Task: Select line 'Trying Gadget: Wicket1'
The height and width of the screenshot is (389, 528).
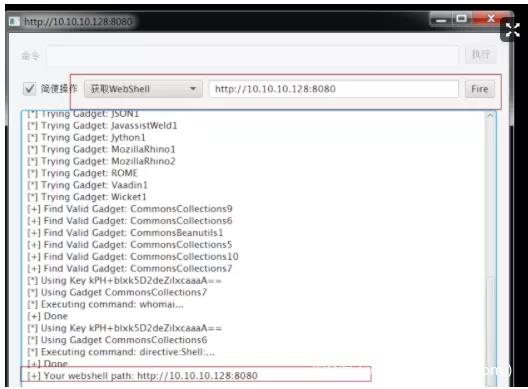Action: click(x=87, y=197)
